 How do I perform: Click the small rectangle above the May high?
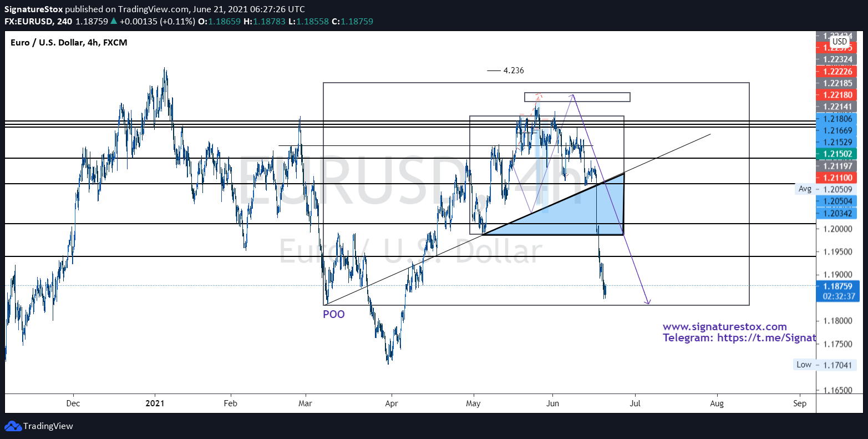[x=577, y=97]
